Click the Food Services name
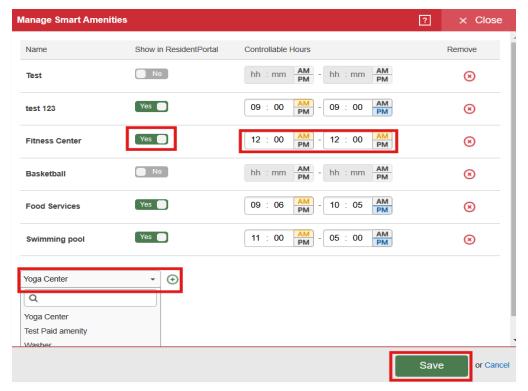 53,206
